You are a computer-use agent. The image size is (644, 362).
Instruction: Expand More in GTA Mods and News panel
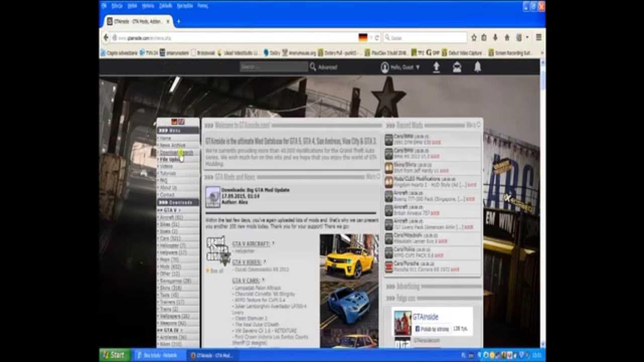point(373,177)
